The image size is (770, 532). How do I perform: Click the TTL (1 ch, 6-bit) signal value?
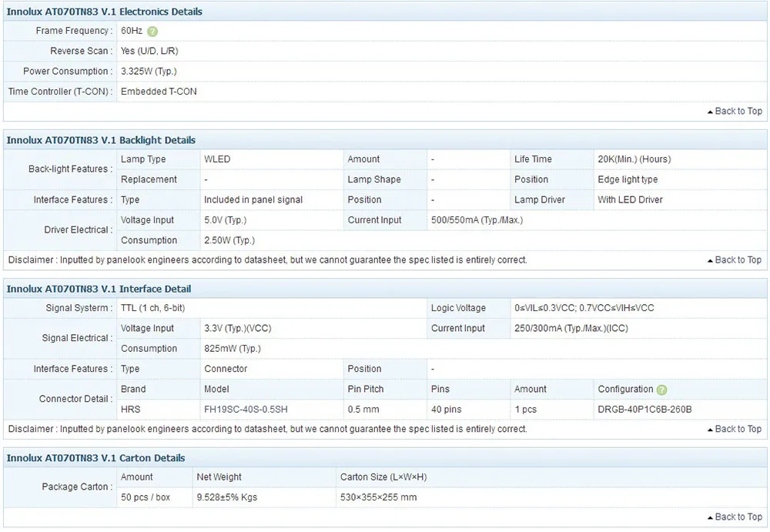click(x=152, y=309)
